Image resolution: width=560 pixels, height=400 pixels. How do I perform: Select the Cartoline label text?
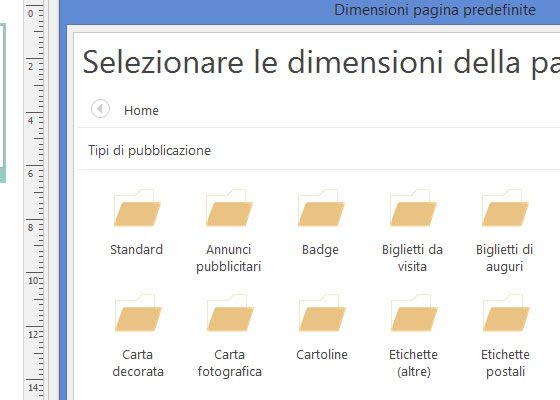pos(322,354)
